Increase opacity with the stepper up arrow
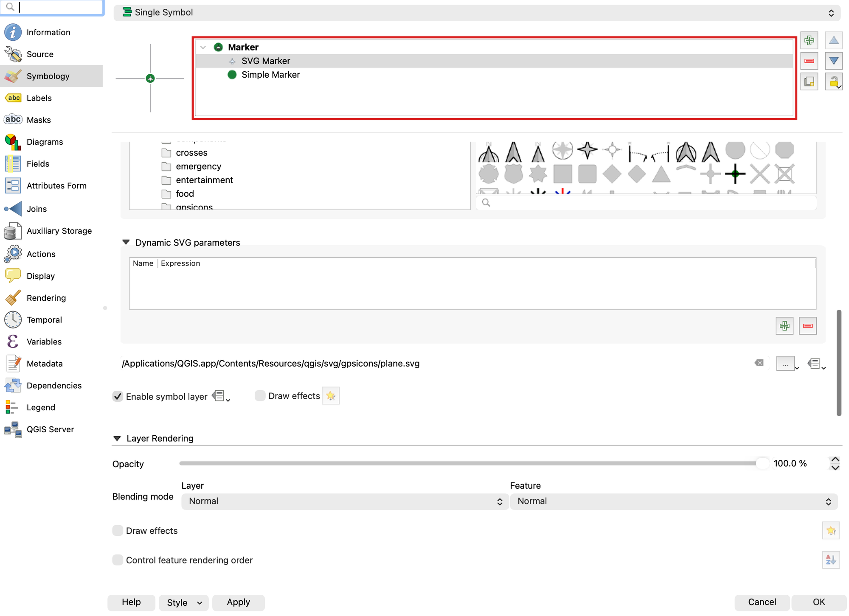 [835, 459]
